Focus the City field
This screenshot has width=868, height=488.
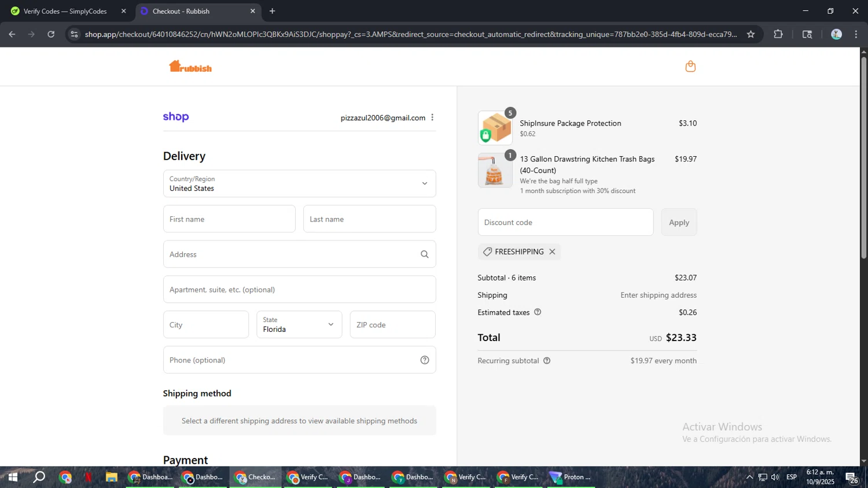pos(206,325)
